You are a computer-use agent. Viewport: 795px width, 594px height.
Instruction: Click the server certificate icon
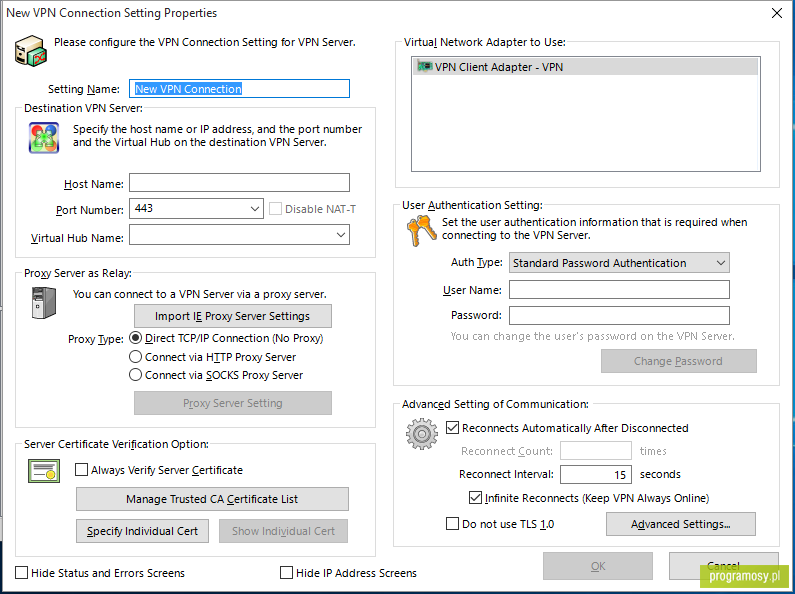44,471
